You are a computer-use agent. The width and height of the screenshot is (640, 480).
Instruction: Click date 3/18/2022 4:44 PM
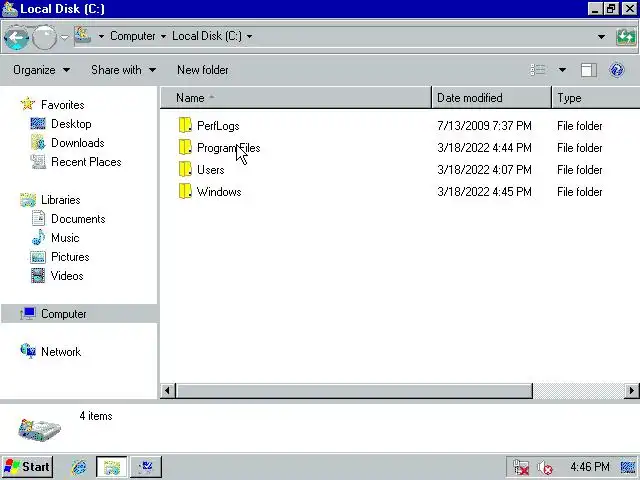tap(484, 148)
